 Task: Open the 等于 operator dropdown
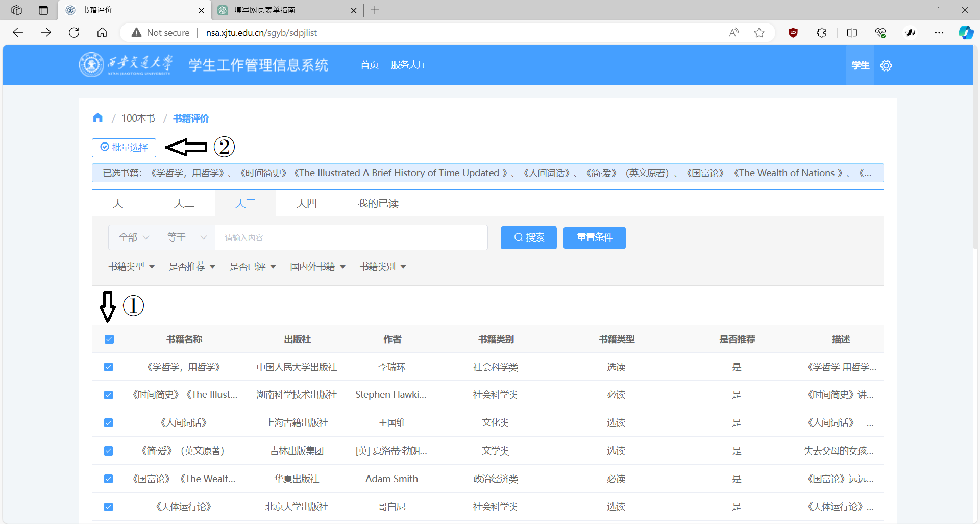point(186,237)
